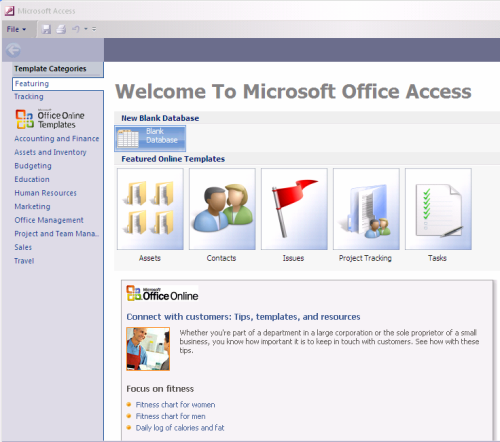
Task: Click the Save icon in quick access toolbar
Action: click(46, 29)
